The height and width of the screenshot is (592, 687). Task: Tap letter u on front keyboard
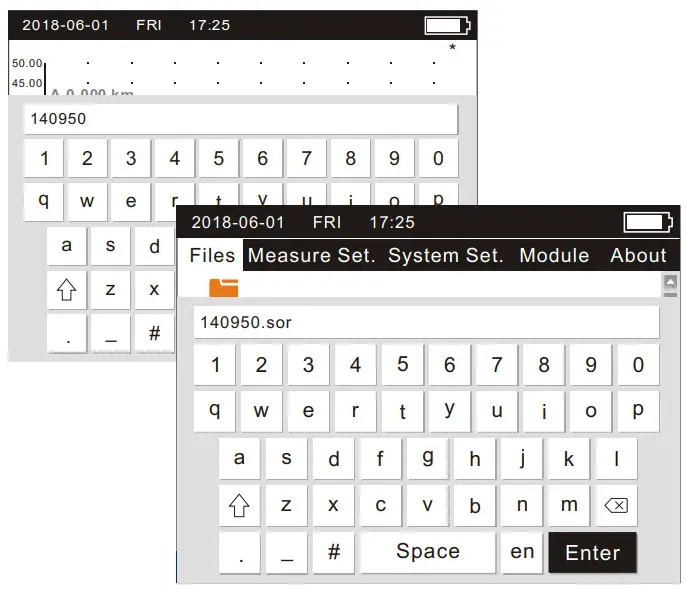[497, 411]
